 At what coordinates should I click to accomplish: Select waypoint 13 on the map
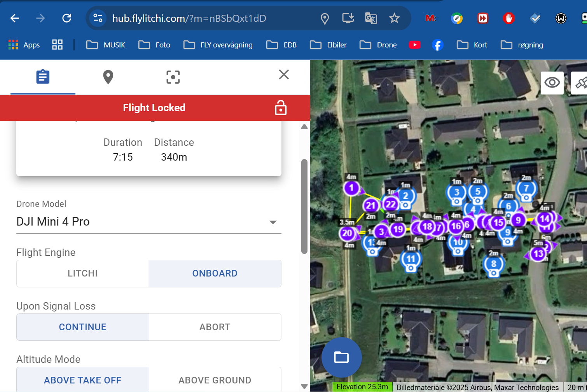(538, 254)
